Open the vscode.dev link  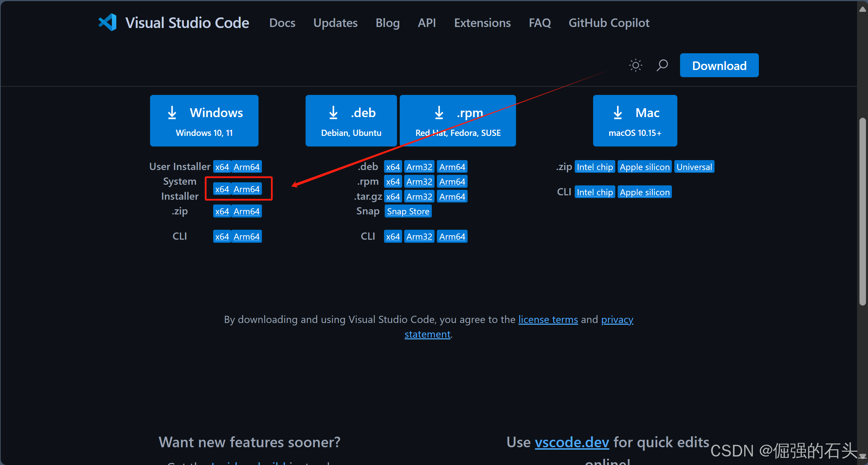572,442
